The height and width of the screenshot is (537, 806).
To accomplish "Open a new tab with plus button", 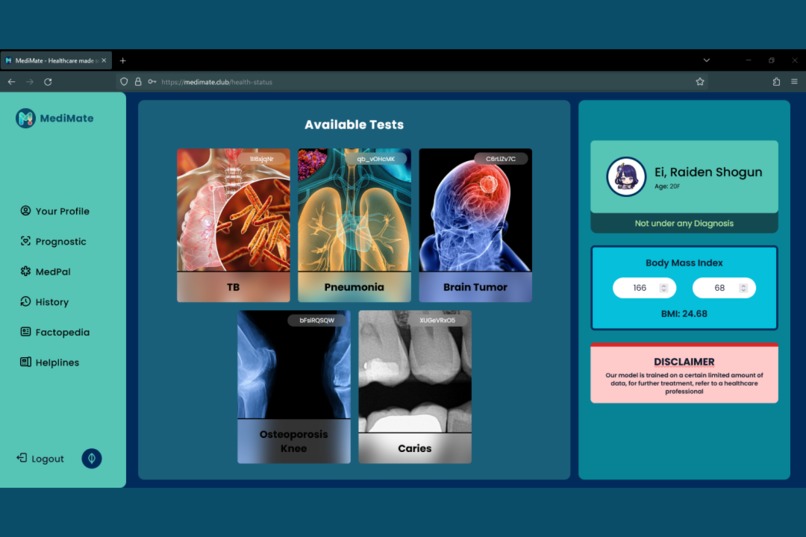I will click(122, 61).
